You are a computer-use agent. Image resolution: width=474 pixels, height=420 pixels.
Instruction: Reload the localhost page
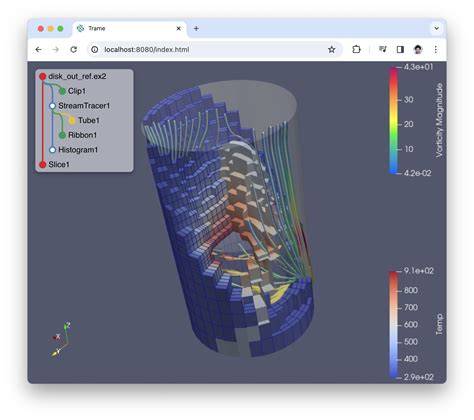click(x=74, y=50)
